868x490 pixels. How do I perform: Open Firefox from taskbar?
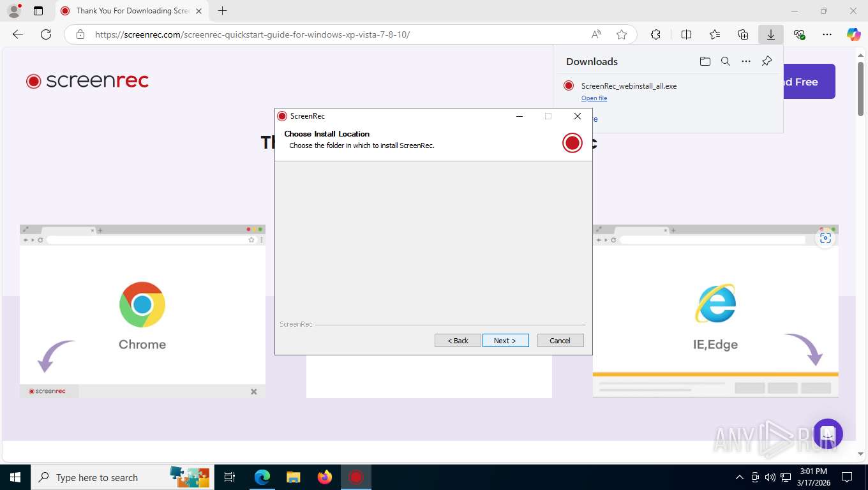(x=325, y=477)
